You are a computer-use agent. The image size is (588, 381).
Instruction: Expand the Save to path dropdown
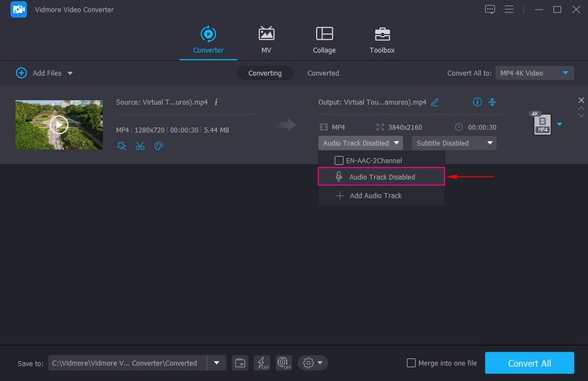coord(216,363)
